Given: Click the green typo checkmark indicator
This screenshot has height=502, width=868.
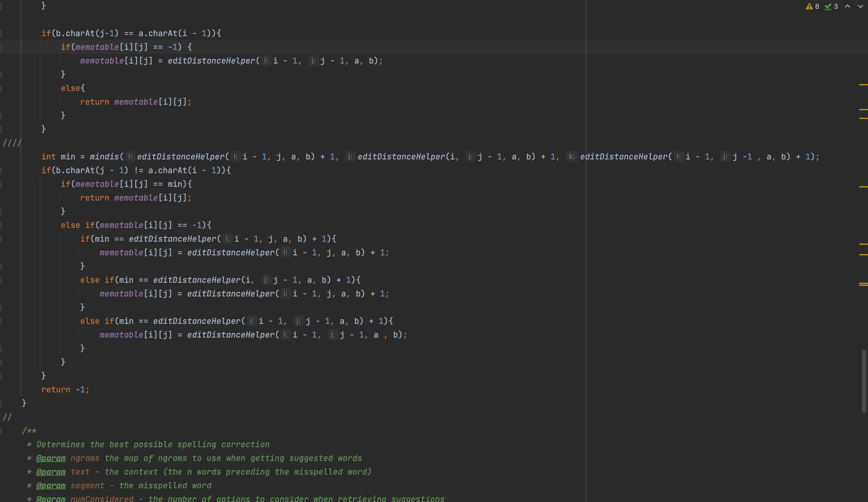Looking at the screenshot, I should 828,6.
